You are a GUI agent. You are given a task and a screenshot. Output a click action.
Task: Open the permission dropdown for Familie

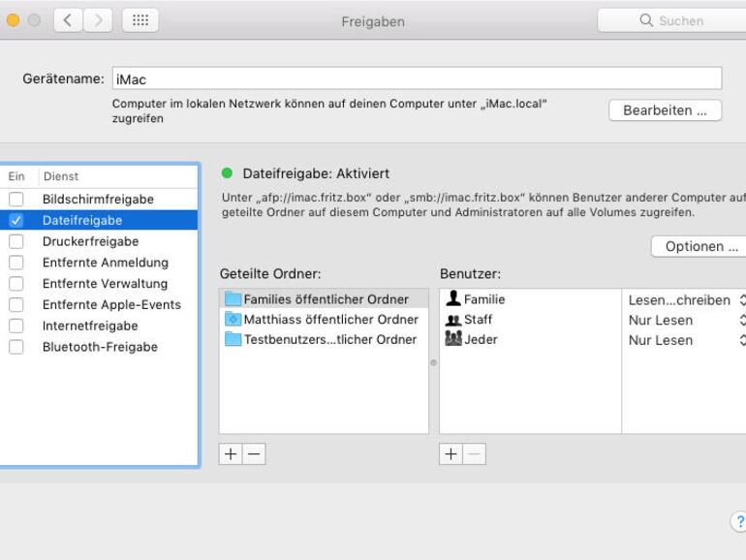[686, 299]
